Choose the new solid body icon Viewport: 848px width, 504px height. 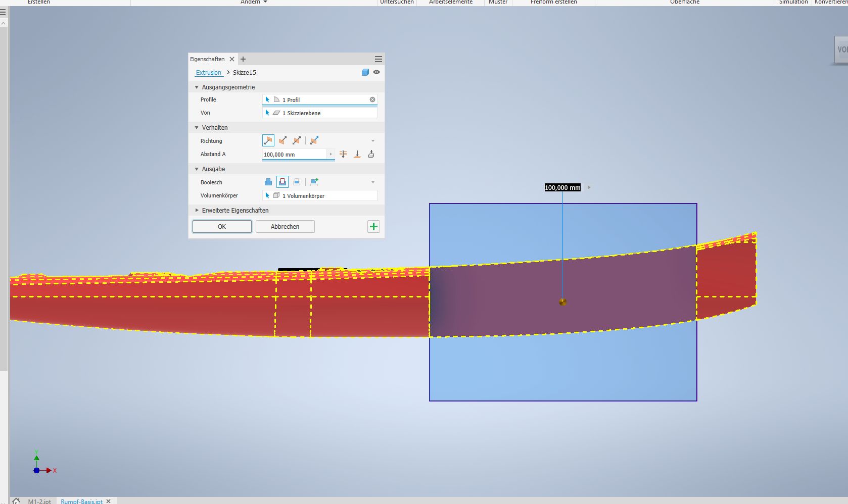[314, 182]
